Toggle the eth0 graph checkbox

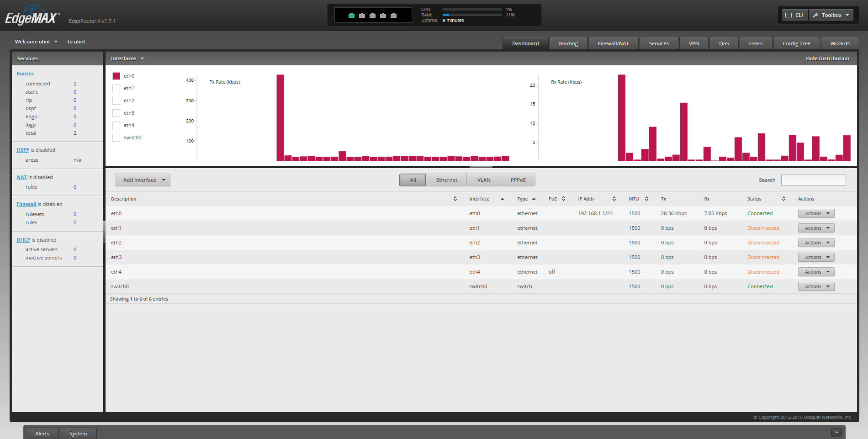click(116, 76)
